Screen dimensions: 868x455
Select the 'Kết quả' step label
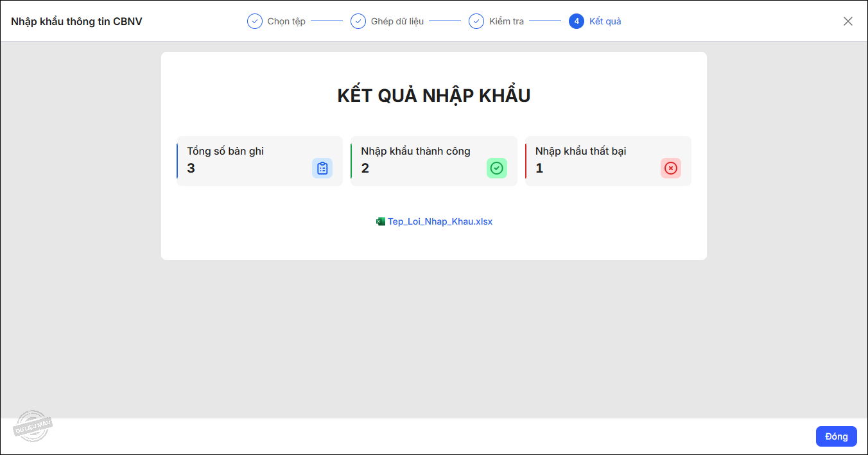(x=605, y=21)
